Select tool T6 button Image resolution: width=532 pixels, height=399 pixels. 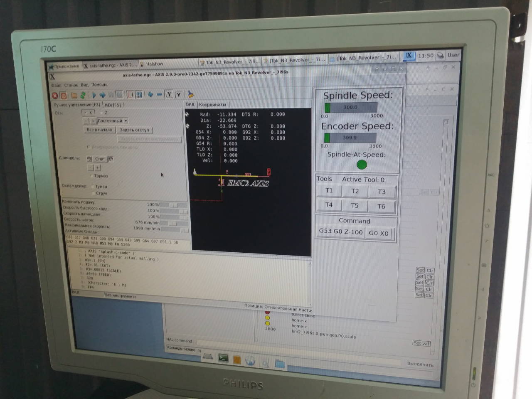click(382, 206)
